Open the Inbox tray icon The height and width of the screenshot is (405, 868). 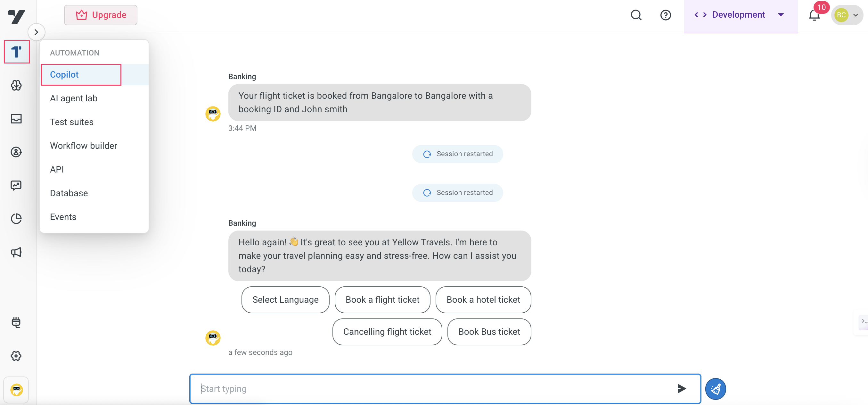(16, 119)
